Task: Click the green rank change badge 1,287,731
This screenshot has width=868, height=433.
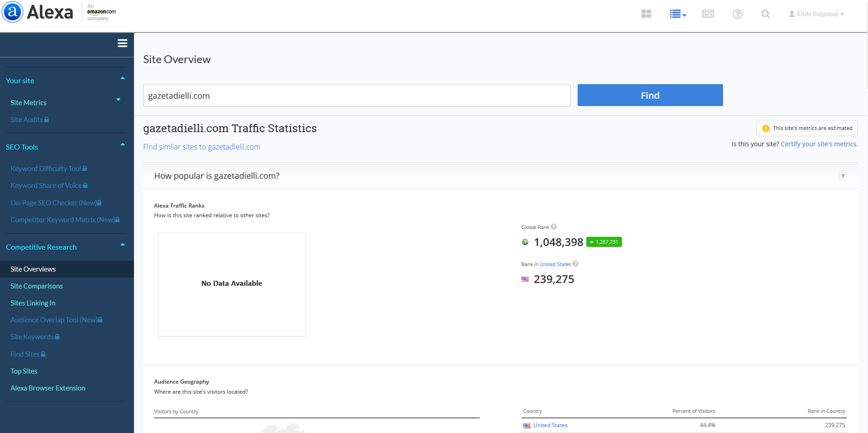Action: (604, 242)
